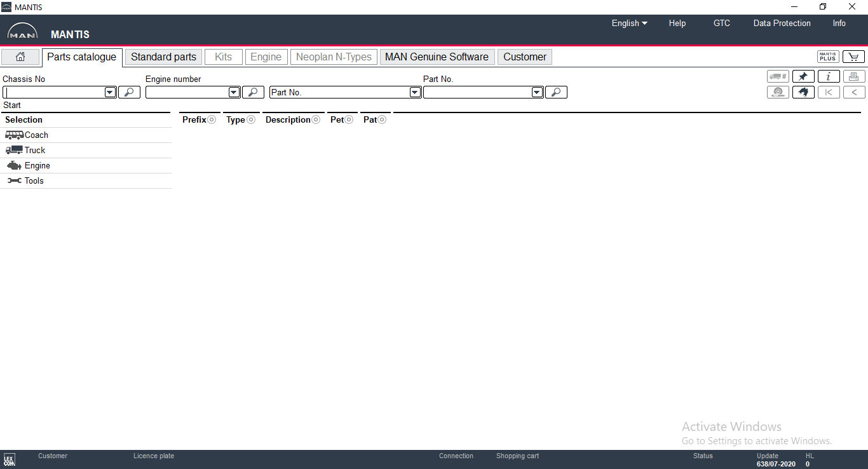
Task: Open the Help link
Action: tap(677, 23)
